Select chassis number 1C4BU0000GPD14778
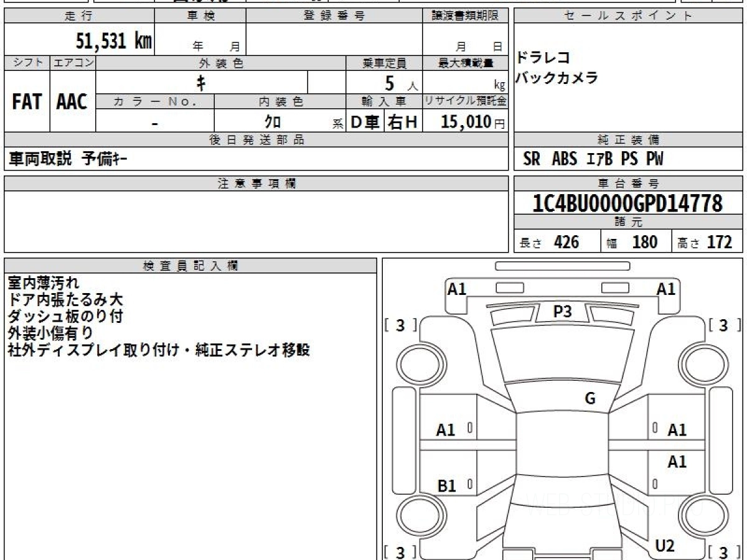This screenshot has height=560, width=747. [628, 203]
